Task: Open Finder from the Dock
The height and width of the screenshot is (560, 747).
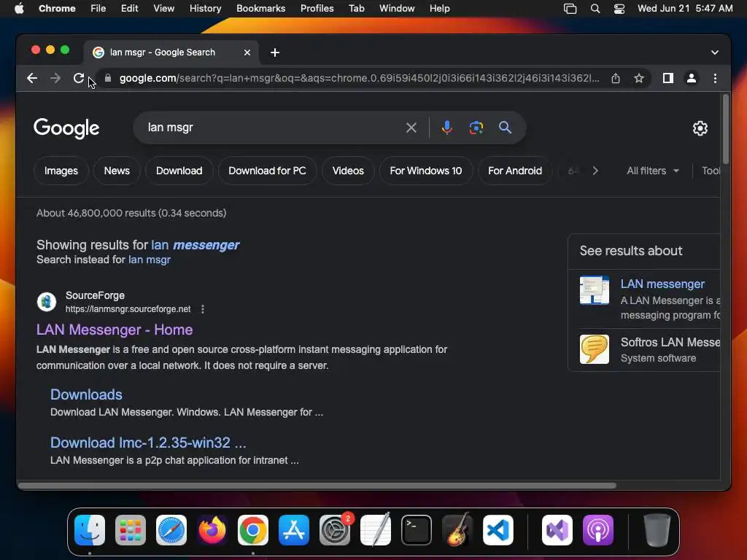Action: 90,529
